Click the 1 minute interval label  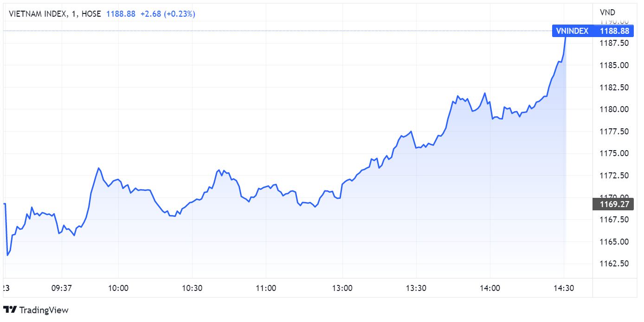tap(73, 14)
